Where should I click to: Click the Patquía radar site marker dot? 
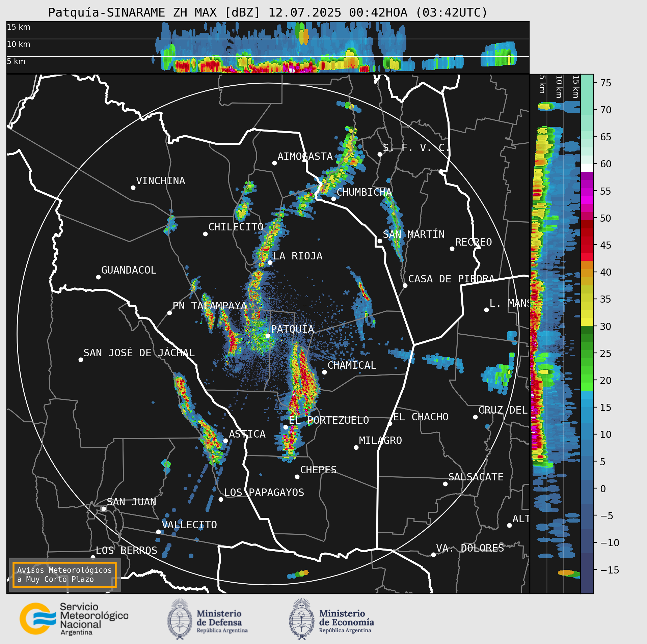[x=268, y=336]
